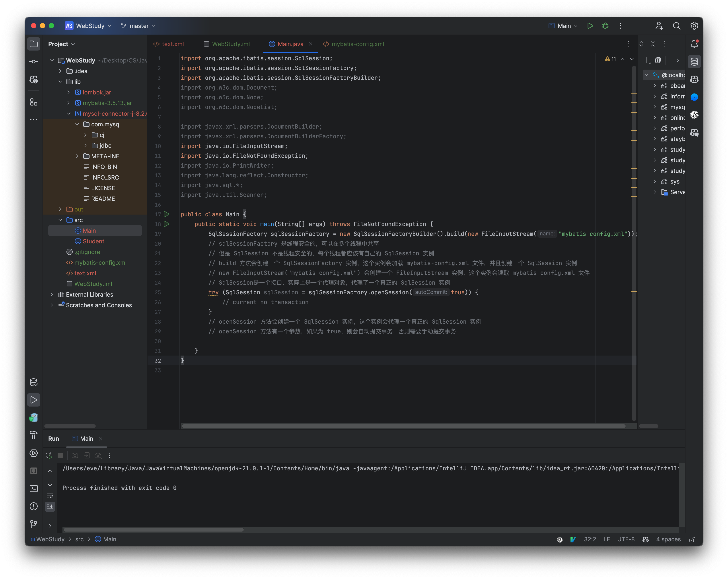The width and height of the screenshot is (728, 579).
Task: Switch to the mybatis-config.xml editor tab
Action: (x=358, y=44)
